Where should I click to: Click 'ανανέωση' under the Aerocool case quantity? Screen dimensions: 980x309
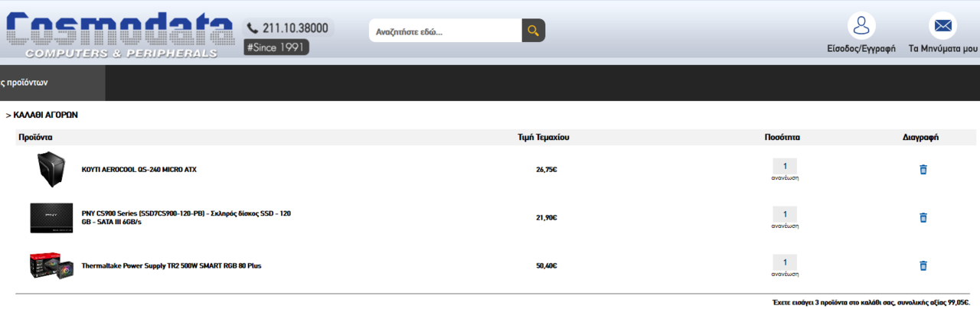coord(785,178)
